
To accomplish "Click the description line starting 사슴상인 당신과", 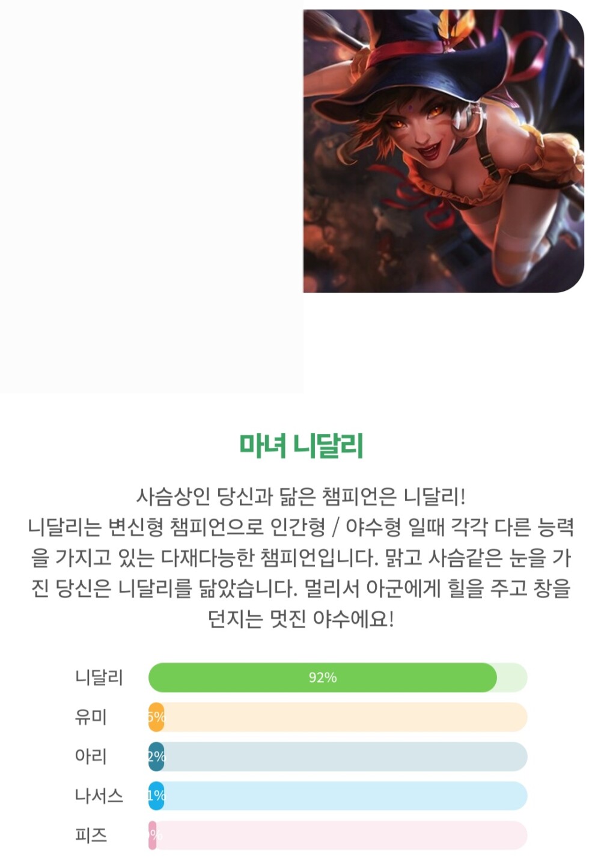I will click(x=300, y=497).
